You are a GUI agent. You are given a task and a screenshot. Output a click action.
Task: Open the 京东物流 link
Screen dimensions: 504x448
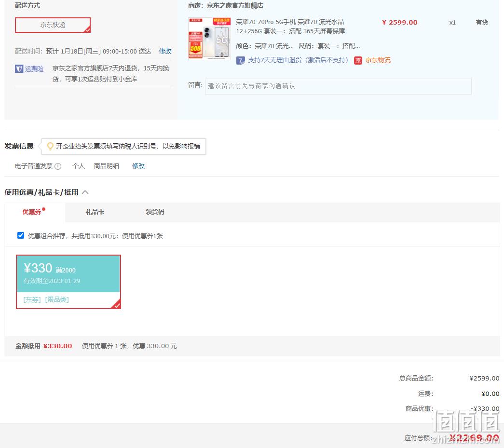[378, 60]
